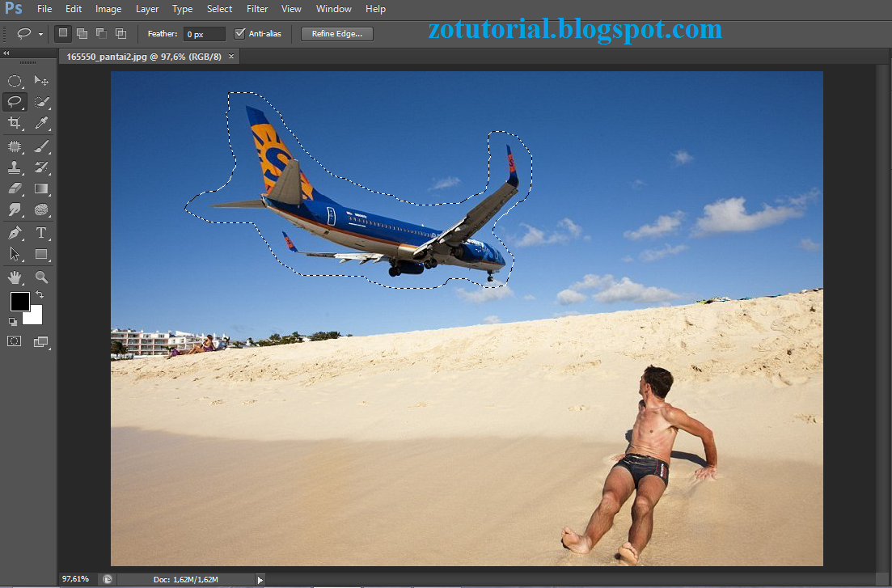Open the Help menu
This screenshot has height=588, width=892.
(375, 9)
